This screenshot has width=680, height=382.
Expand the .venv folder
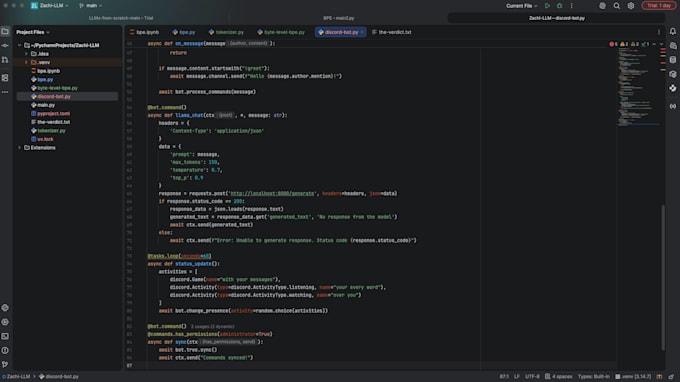[26, 62]
